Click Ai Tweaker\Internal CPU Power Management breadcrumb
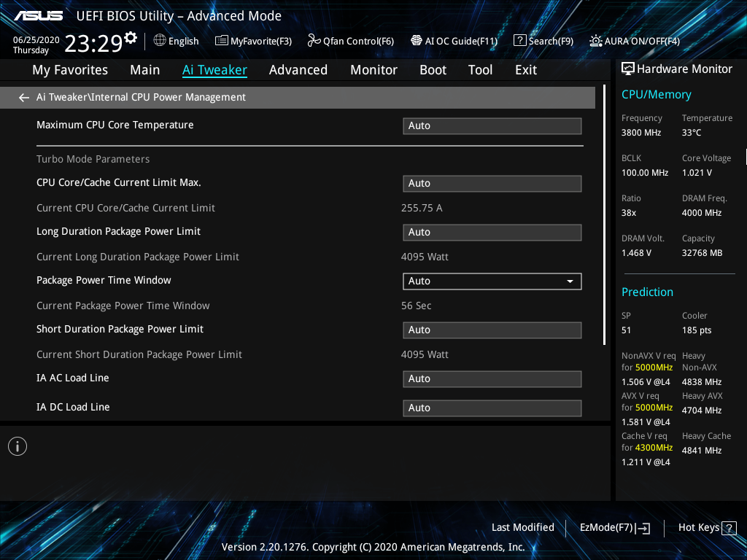 coord(141,97)
